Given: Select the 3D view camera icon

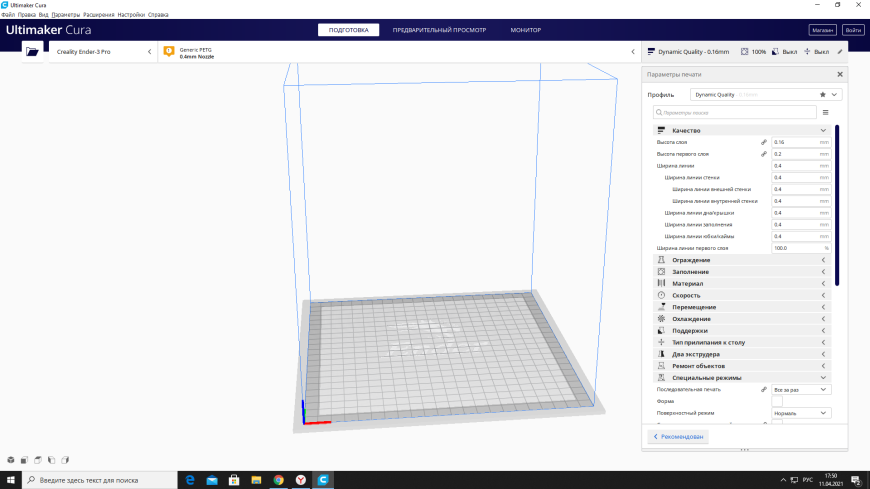Looking at the screenshot, I should pos(11,460).
